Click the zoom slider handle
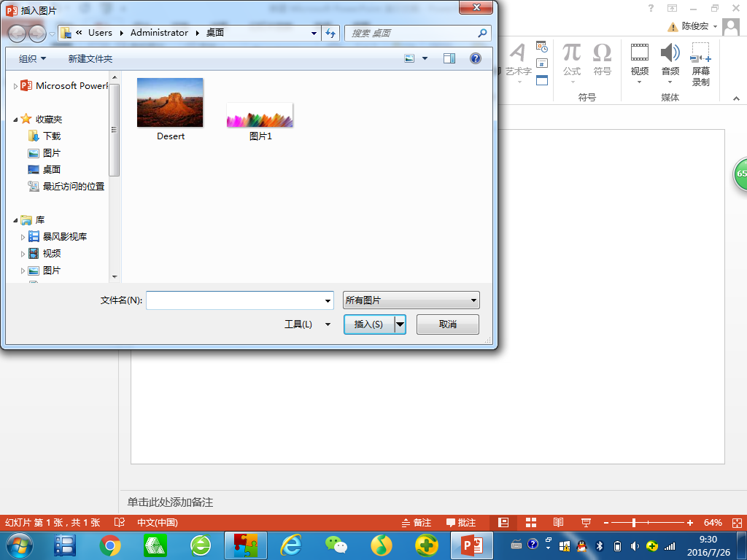747x560 pixels. [x=634, y=522]
